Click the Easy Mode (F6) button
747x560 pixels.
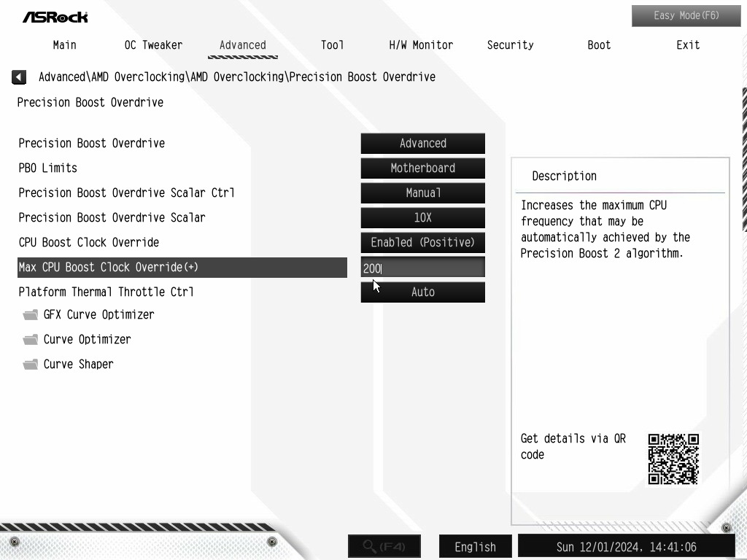(x=686, y=16)
